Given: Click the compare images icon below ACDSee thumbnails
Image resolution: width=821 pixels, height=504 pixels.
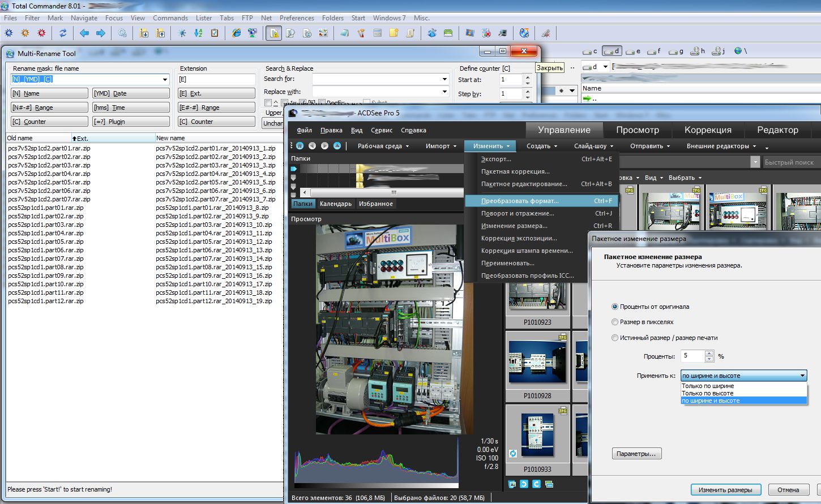Looking at the screenshot, I should point(548,484).
